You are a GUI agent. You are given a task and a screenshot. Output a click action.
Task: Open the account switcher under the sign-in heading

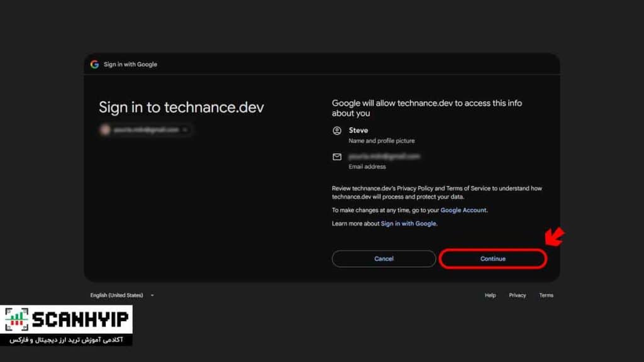145,130
